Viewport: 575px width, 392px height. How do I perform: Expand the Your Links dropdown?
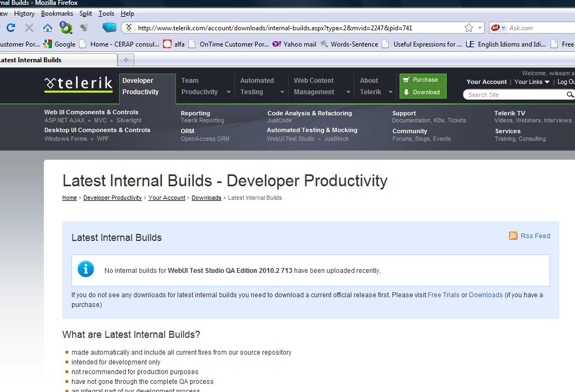[x=532, y=82]
